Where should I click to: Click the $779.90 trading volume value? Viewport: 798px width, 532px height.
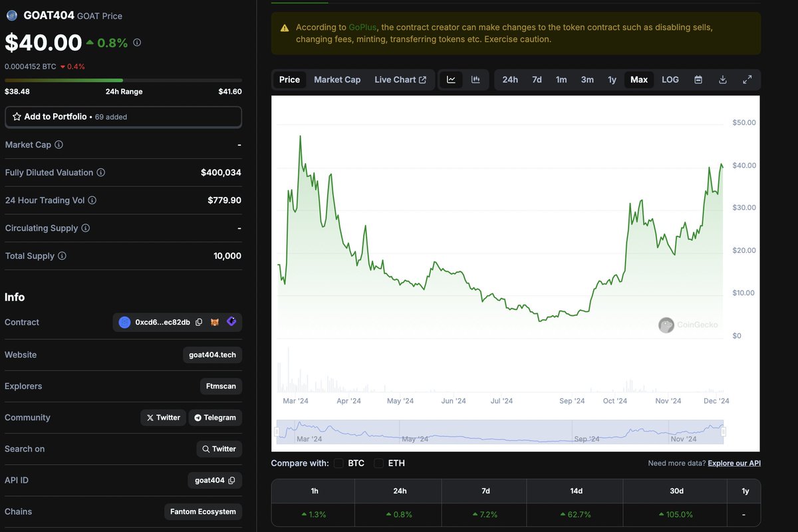click(224, 200)
